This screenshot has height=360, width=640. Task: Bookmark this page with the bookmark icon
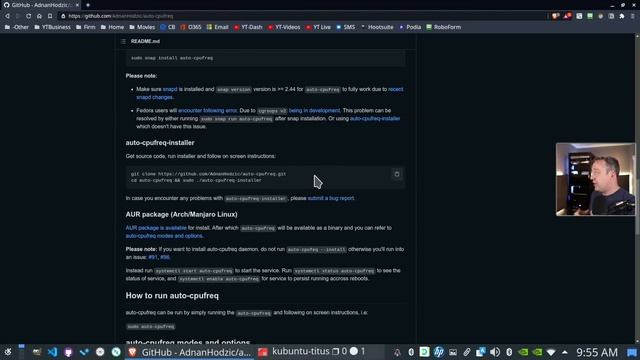coord(50,16)
